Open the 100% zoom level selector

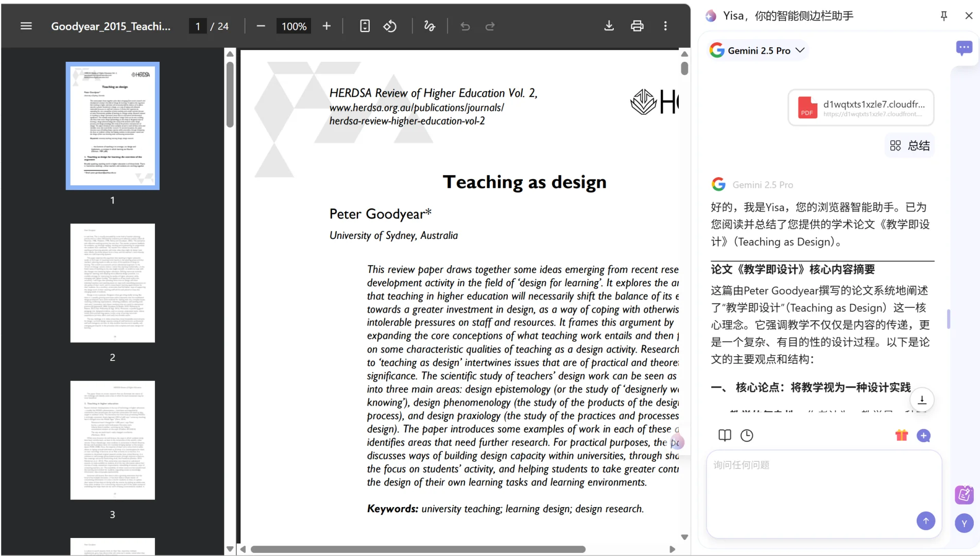(293, 26)
